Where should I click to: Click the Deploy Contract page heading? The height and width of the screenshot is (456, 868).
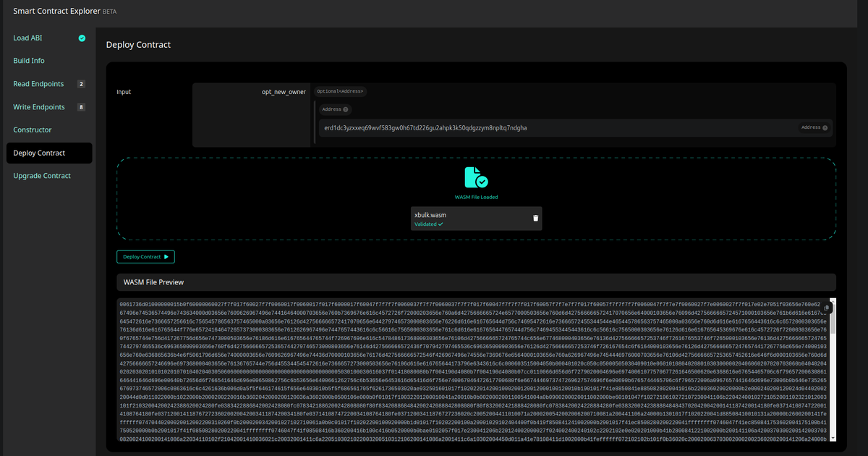(x=138, y=45)
